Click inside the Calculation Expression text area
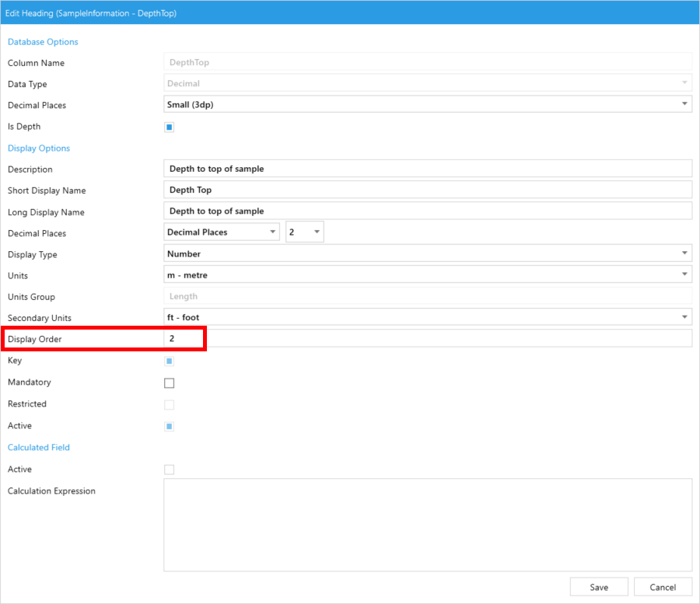This screenshot has height=604, width=700. click(427, 525)
